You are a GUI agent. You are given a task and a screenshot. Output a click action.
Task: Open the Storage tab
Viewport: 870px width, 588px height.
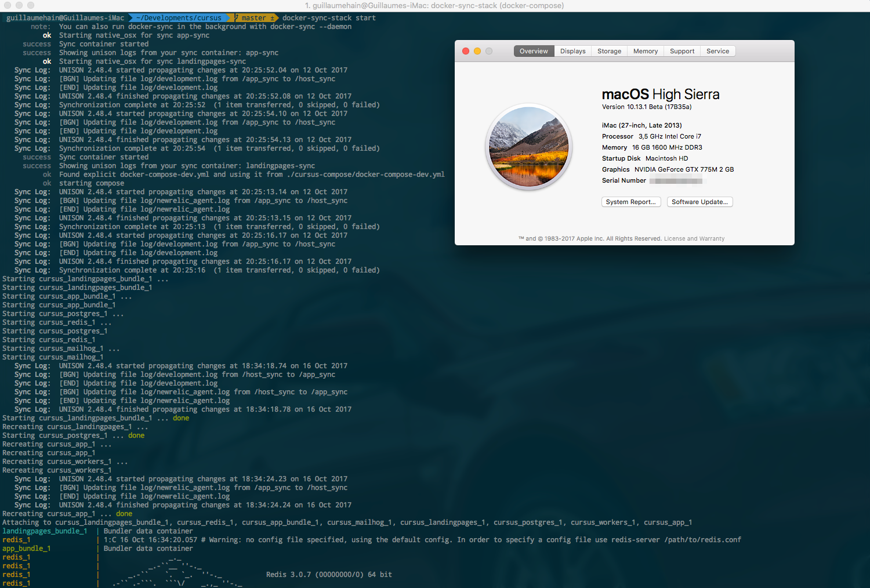(609, 51)
